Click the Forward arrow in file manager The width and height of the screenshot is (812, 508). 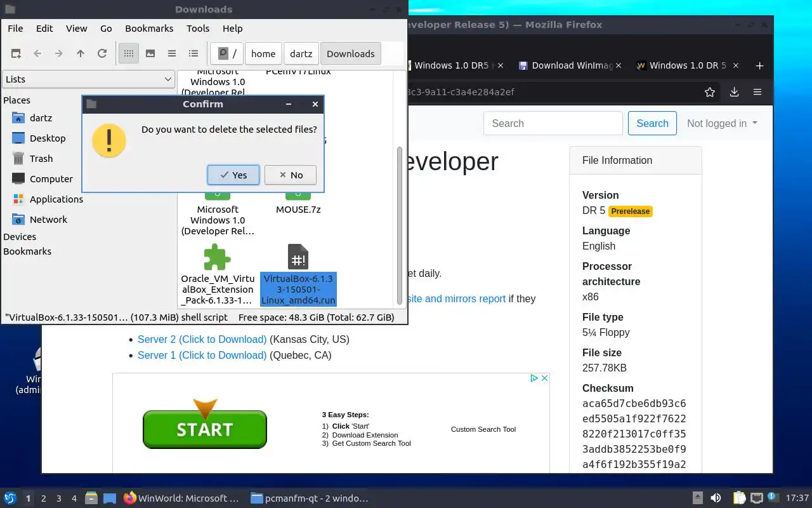coord(59,53)
